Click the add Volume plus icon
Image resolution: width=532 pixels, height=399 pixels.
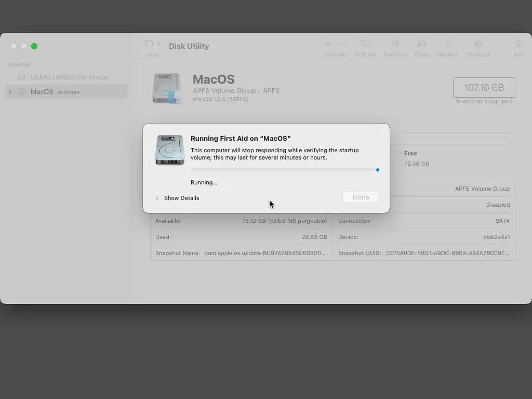(x=328, y=44)
